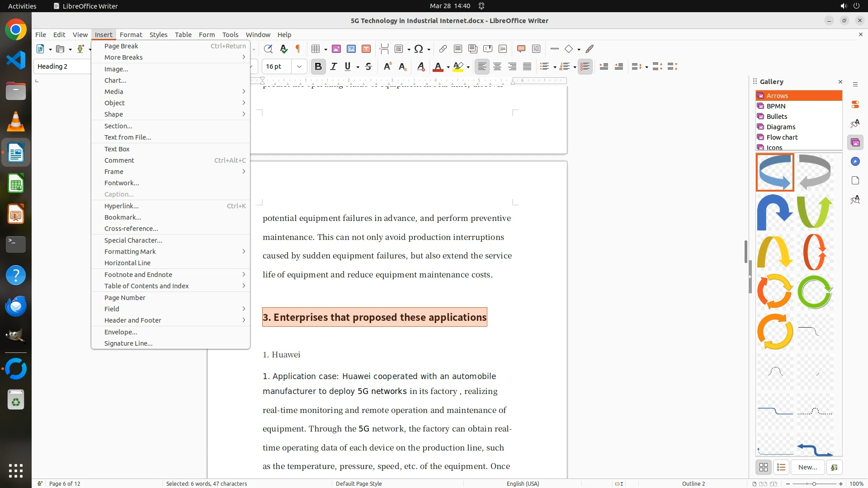Click the Justified alignment icon

click(527, 66)
